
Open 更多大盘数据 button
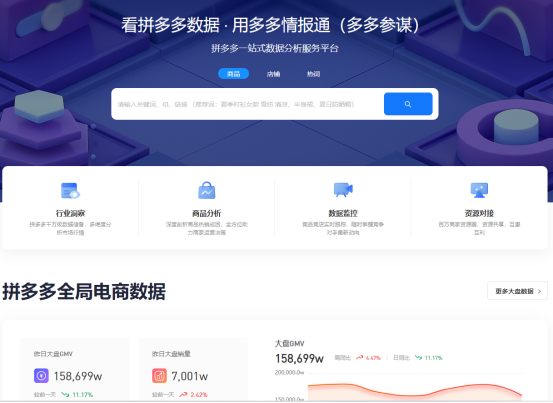tap(517, 291)
